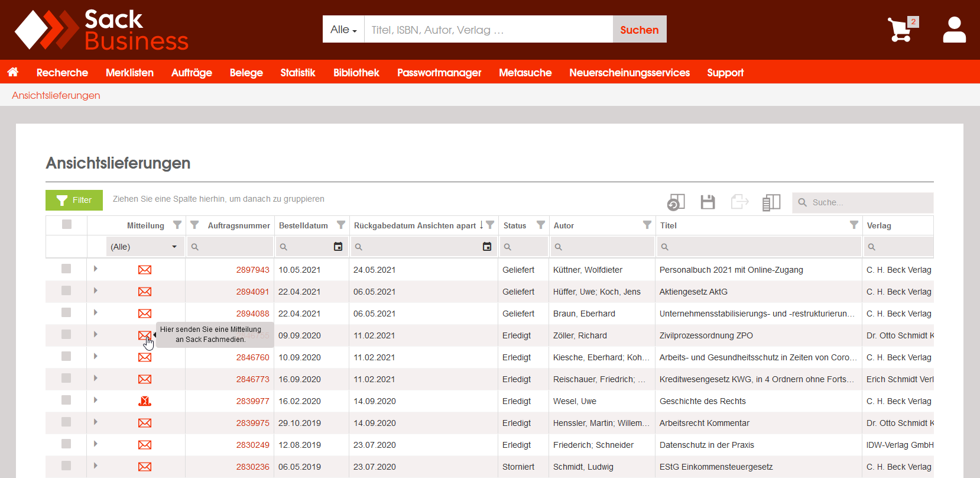Open Bestelldatum column filter funnel
This screenshot has width=980, height=478.
pyautogui.click(x=341, y=225)
